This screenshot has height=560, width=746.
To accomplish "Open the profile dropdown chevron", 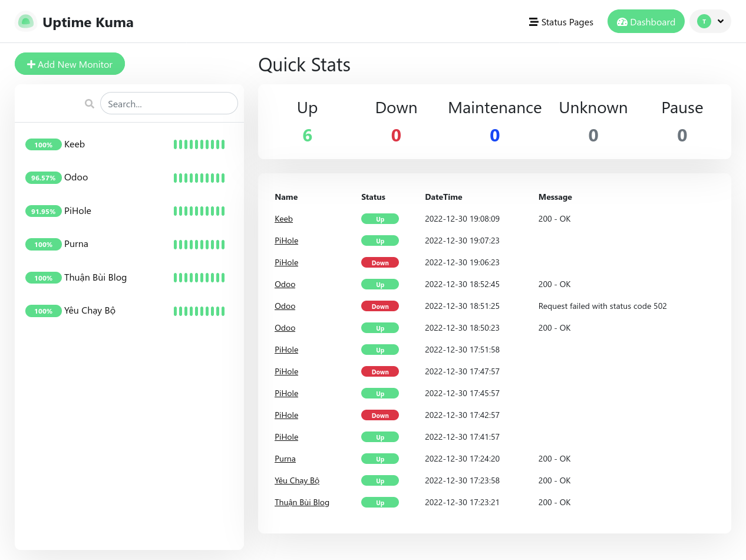I will click(721, 21).
